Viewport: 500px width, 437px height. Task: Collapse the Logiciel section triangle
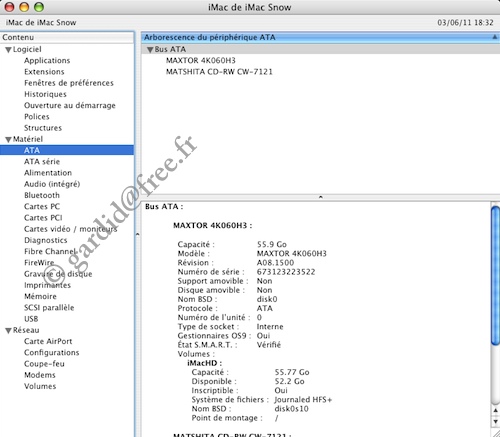(9, 50)
